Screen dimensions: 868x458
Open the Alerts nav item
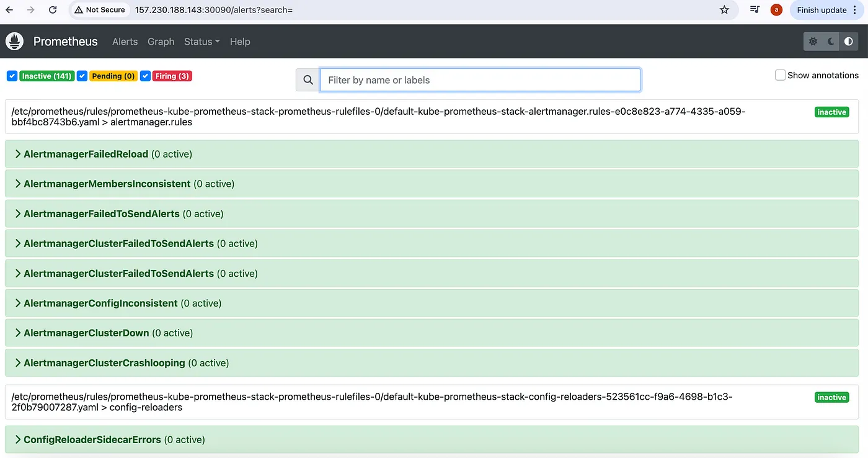pos(125,42)
